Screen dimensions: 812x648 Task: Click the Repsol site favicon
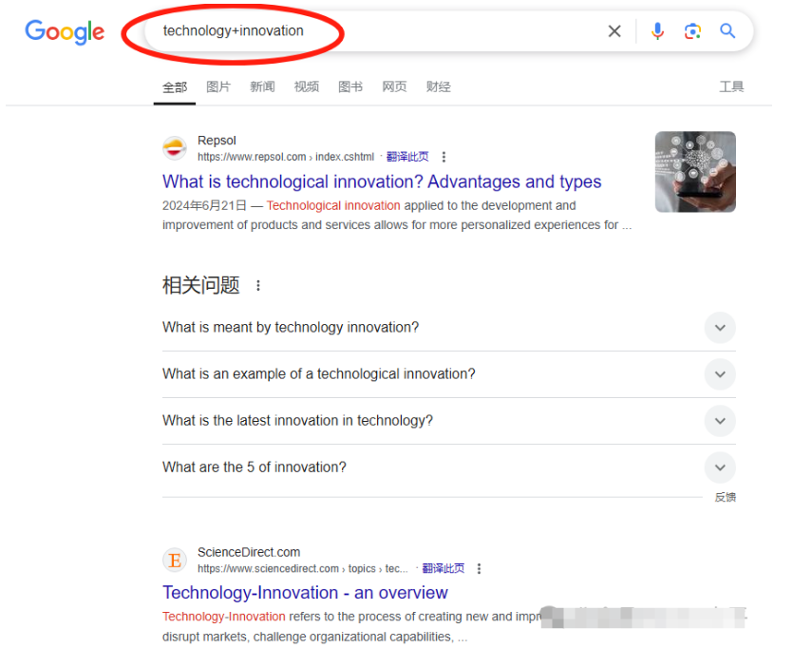[x=175, y=148]
